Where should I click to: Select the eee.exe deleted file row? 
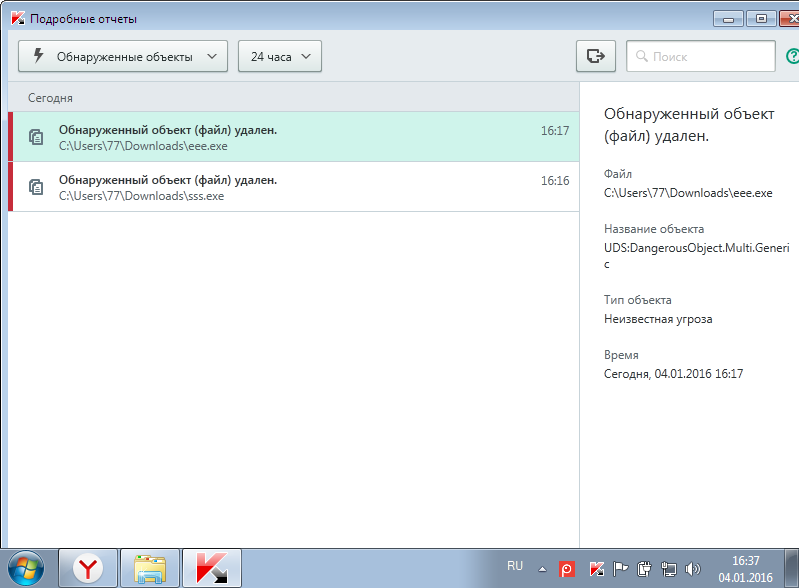pyautogui.click(x=294, y=137)
